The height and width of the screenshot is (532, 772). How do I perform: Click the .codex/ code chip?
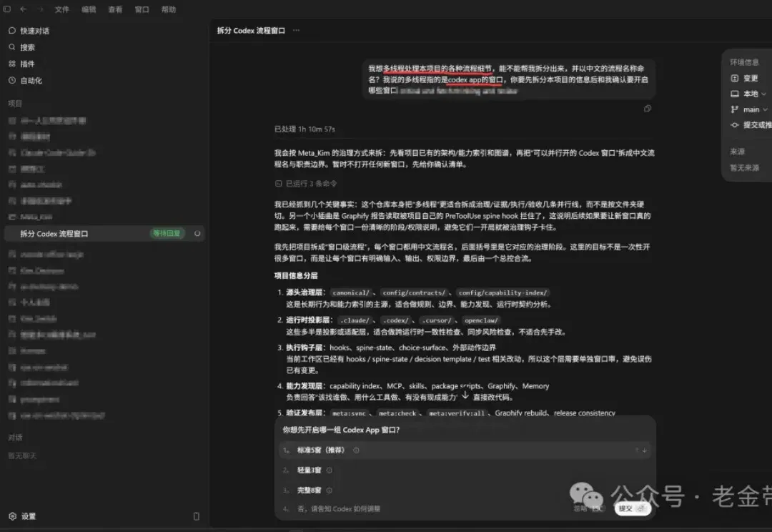pyautogui.click(x=395, y=320)
